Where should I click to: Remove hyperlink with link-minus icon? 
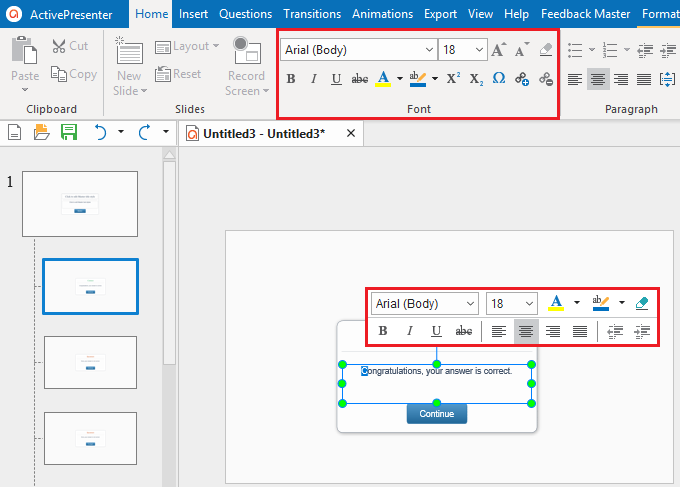(546, 79)
